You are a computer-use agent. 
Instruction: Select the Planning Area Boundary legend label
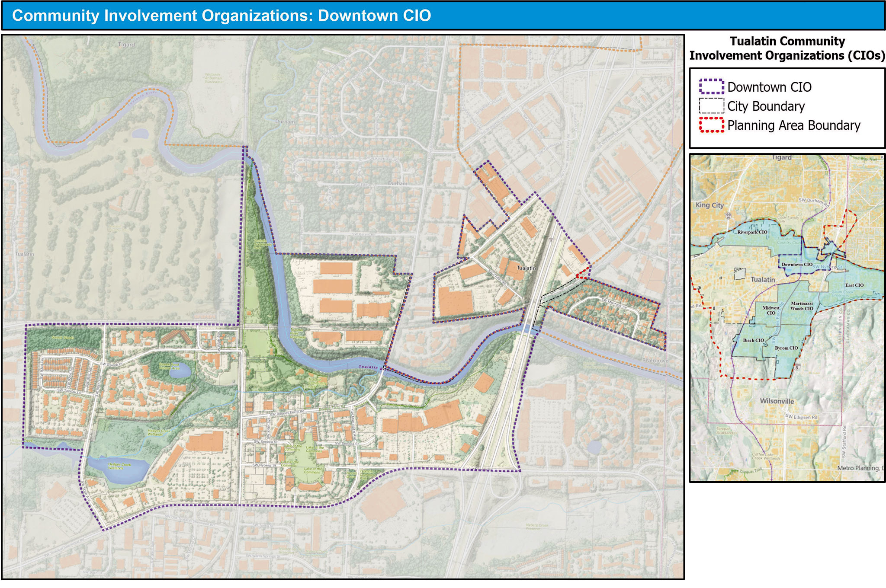[x=793, y=125]
